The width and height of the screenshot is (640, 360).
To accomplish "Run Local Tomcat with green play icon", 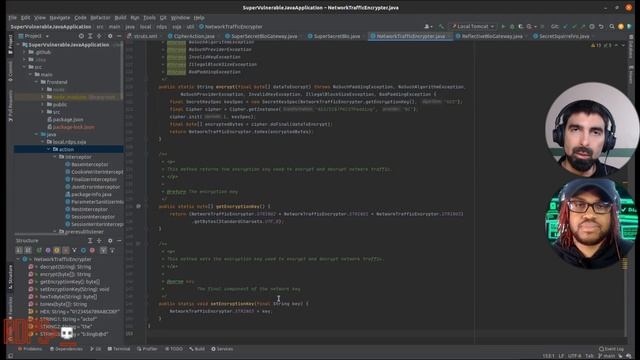I will [503, 27].
